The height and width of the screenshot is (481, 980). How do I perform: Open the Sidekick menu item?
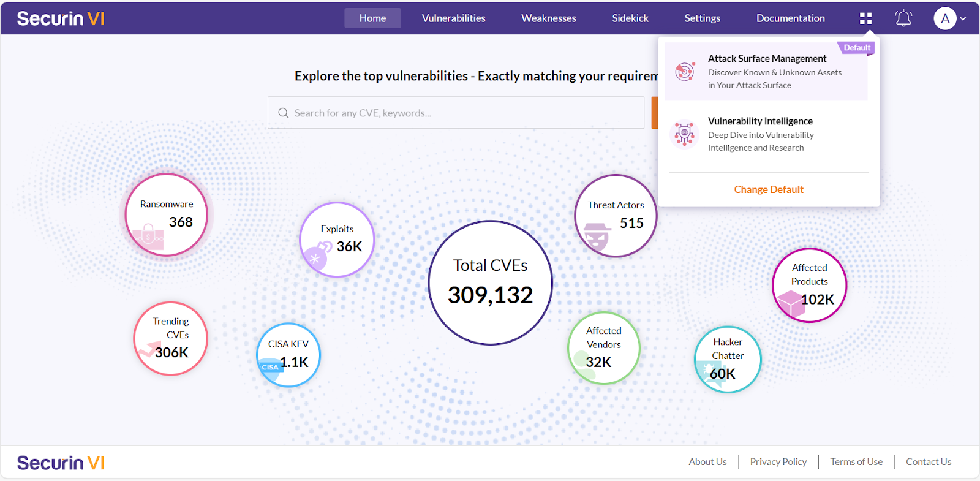tap(630, 18)
